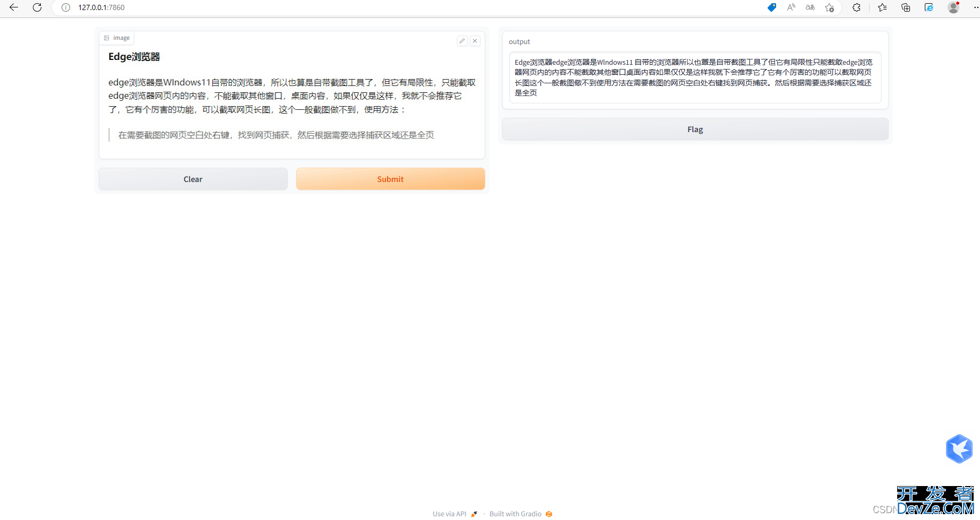
Task: Click the Flag button
Action: (695, 129)
